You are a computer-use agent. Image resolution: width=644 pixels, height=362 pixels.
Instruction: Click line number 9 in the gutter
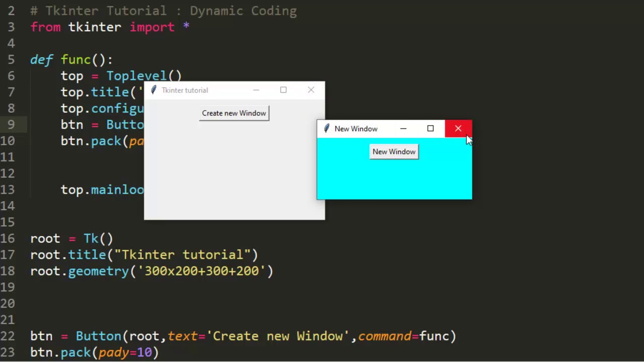tap(11, 125)
